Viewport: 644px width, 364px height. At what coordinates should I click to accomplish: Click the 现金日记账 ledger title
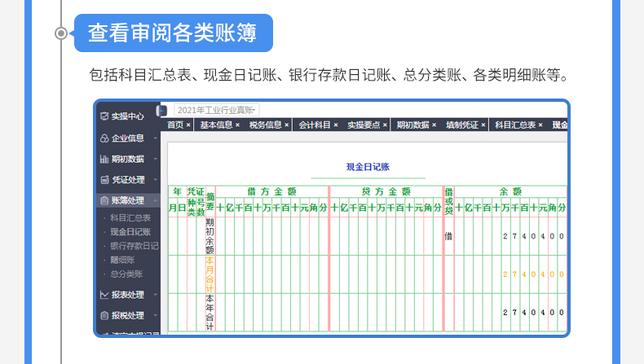tap(368, 167)
